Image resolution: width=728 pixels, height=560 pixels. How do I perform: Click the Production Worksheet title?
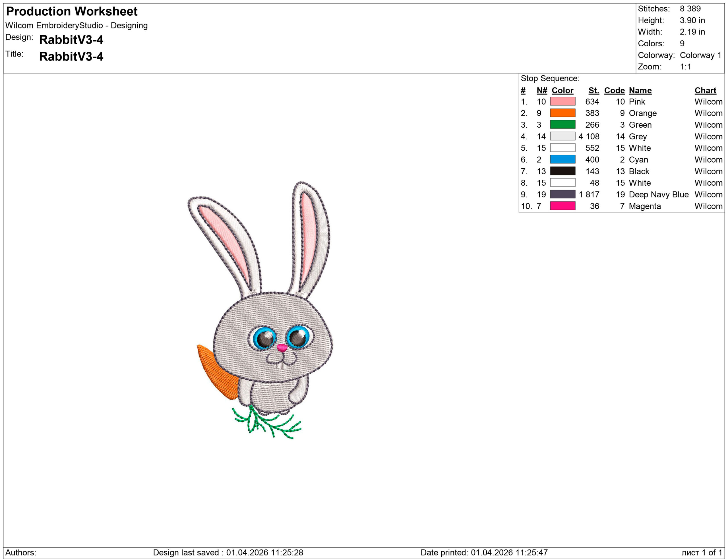[x=72, y=12]
